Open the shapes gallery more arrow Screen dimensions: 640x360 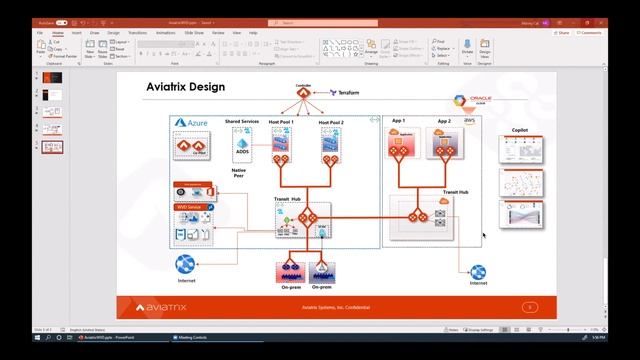click(x=361, y=54)
